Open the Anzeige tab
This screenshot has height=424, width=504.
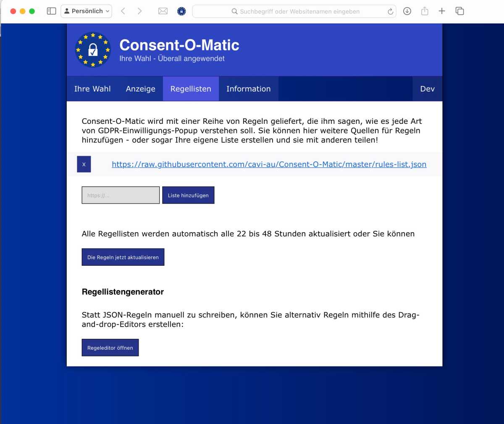pos(140,89)
